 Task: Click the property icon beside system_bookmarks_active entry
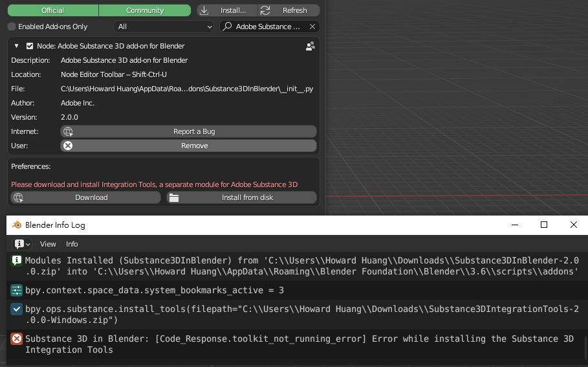tap(17, 290)
